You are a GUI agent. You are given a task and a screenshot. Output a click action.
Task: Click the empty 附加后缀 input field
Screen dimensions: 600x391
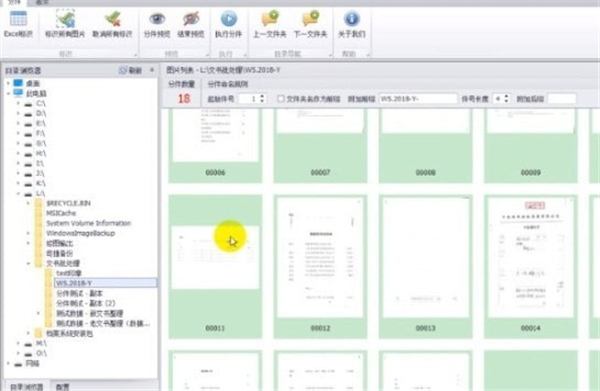562,99
